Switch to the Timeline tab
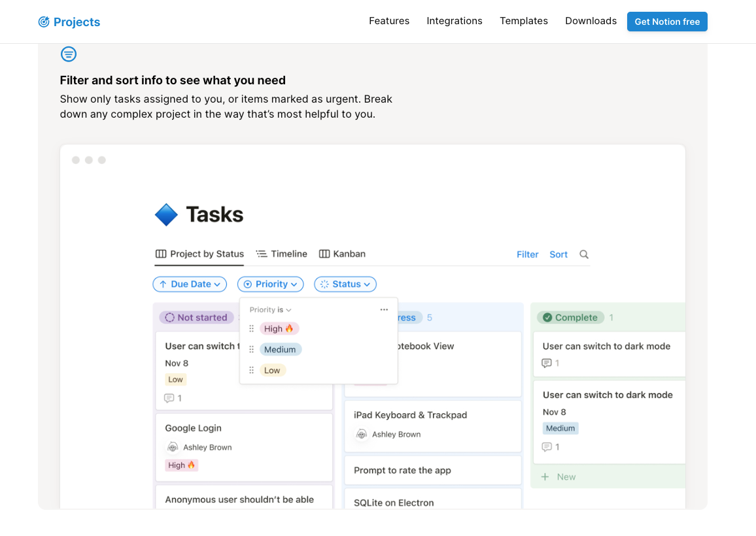 tap(281, 254)
